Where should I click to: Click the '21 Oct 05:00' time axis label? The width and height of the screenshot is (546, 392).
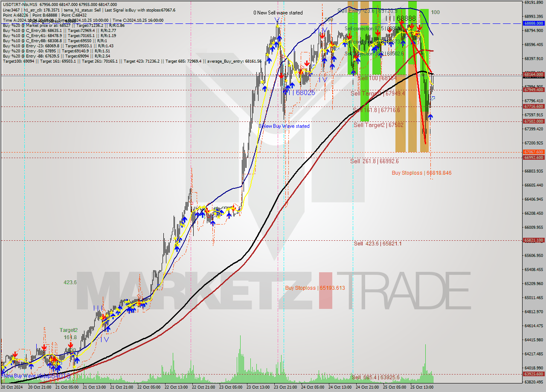pyautogui.click(x=67, y=387)
